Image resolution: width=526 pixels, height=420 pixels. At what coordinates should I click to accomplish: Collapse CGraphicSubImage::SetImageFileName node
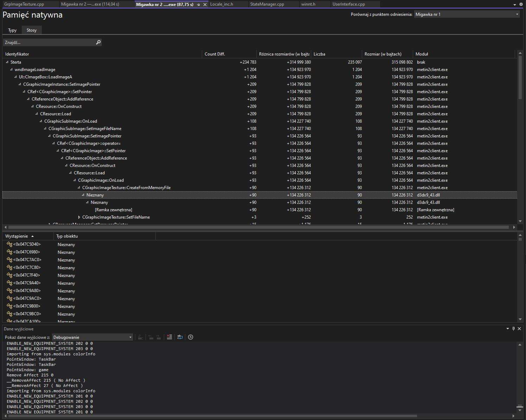[x=45, y=129]
